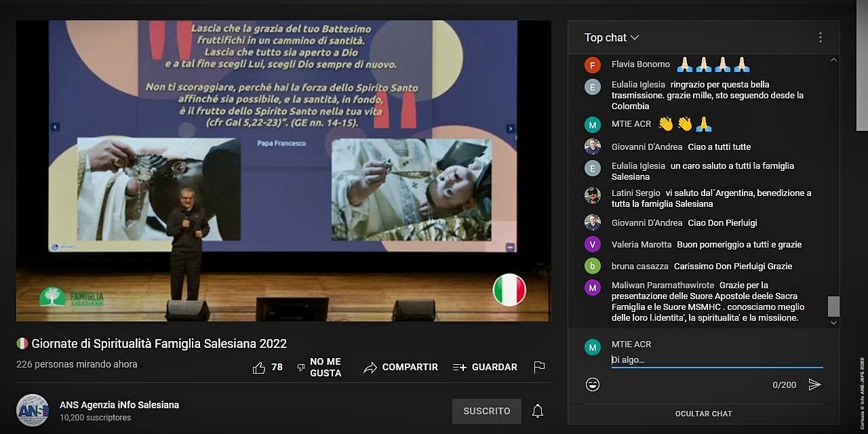Click the chat scrollbar down arrow

click(x=833, y=323)
